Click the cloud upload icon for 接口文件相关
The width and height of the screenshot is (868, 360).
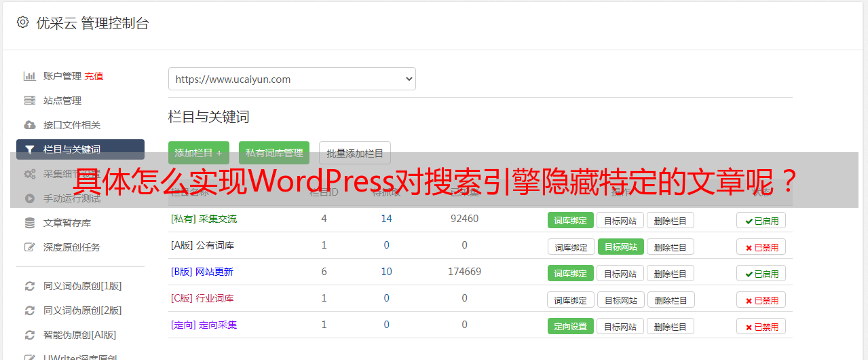pos(29,125)
